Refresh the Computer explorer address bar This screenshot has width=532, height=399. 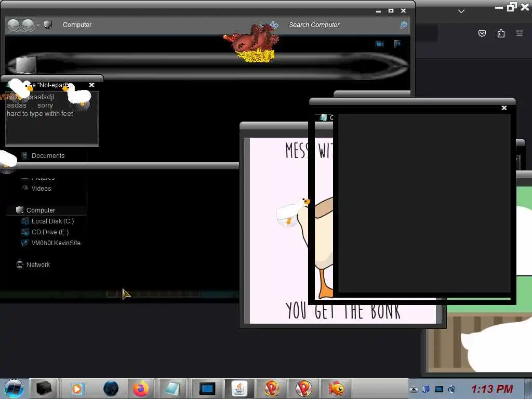[x=274, y=25]
